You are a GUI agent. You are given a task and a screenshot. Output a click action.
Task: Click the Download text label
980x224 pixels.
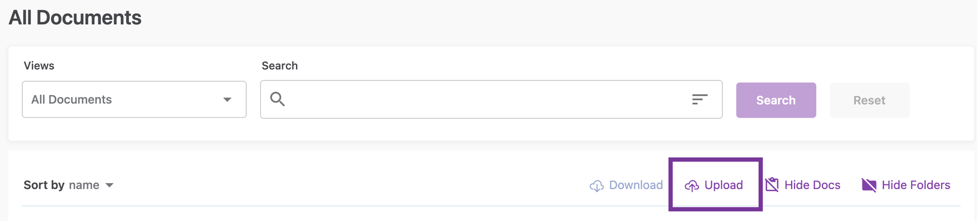(635, 185)
